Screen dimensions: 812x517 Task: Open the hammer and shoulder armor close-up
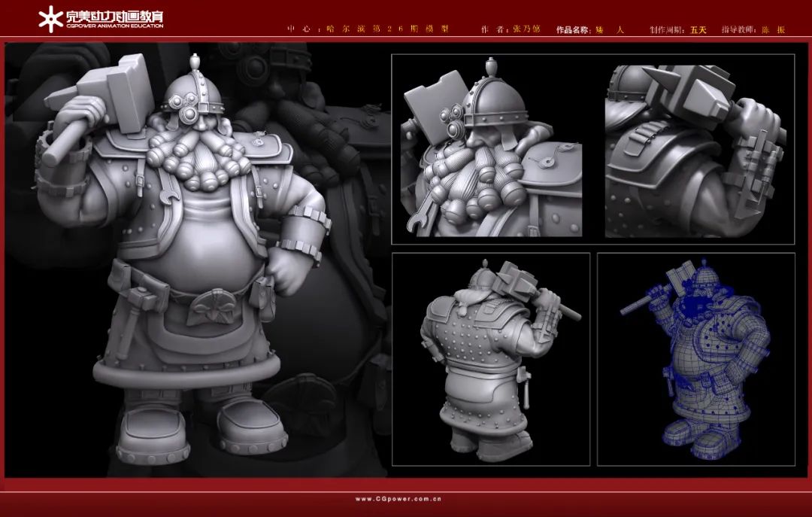(695, 151)
